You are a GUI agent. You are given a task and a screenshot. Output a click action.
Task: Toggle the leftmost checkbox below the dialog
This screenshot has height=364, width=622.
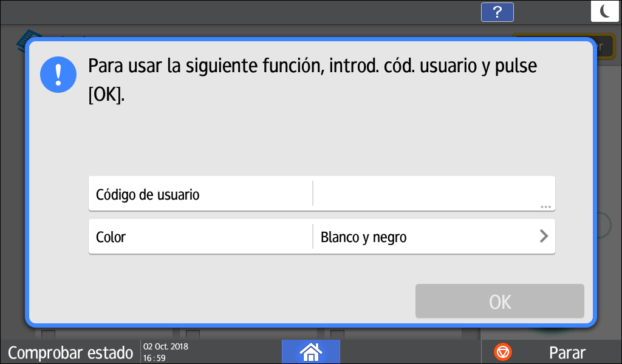[x=47, y=334]
